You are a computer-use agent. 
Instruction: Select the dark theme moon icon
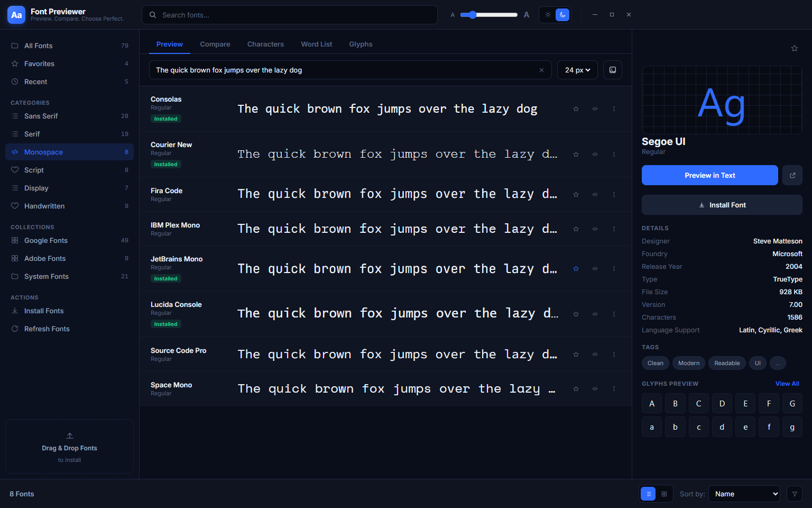[562, 15]
